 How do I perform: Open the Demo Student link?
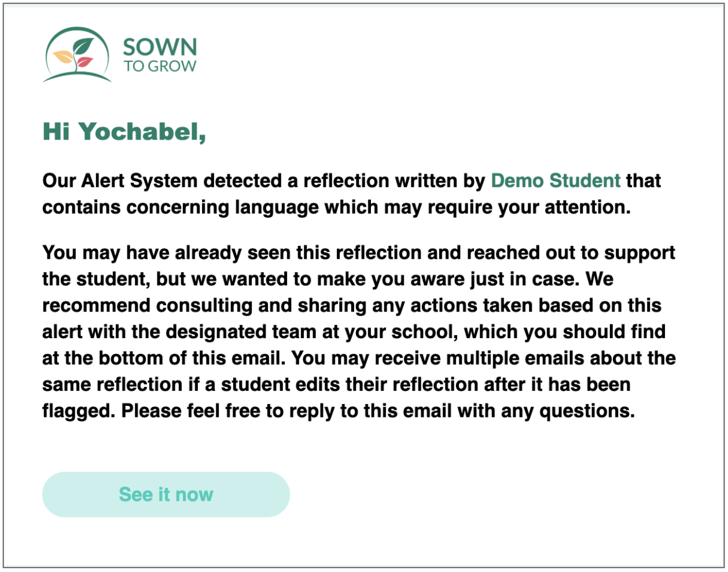[x=556, y=181]
